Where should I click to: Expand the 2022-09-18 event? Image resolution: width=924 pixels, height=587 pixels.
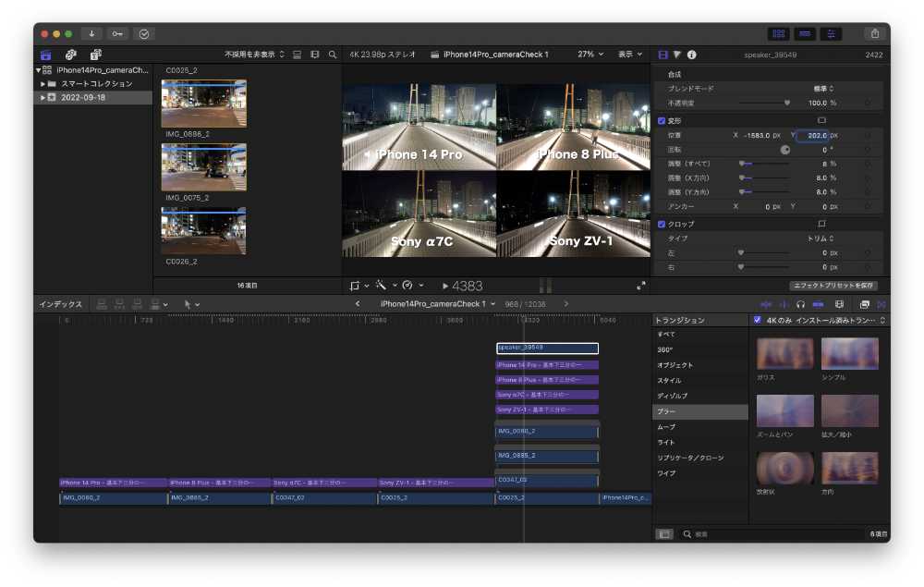point(43,98)
